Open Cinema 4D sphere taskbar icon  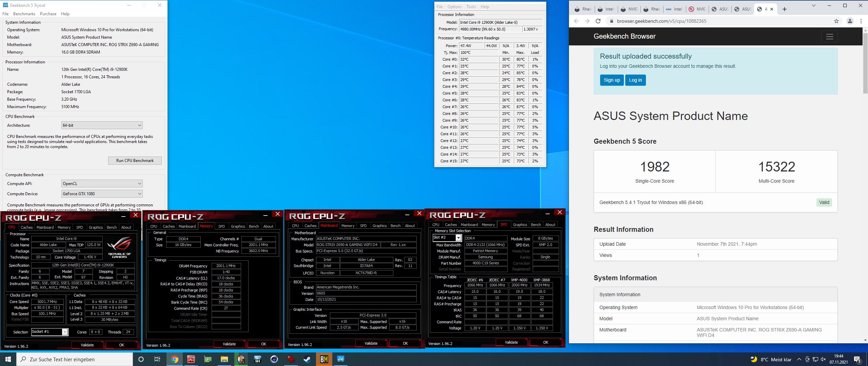point(274,359)
